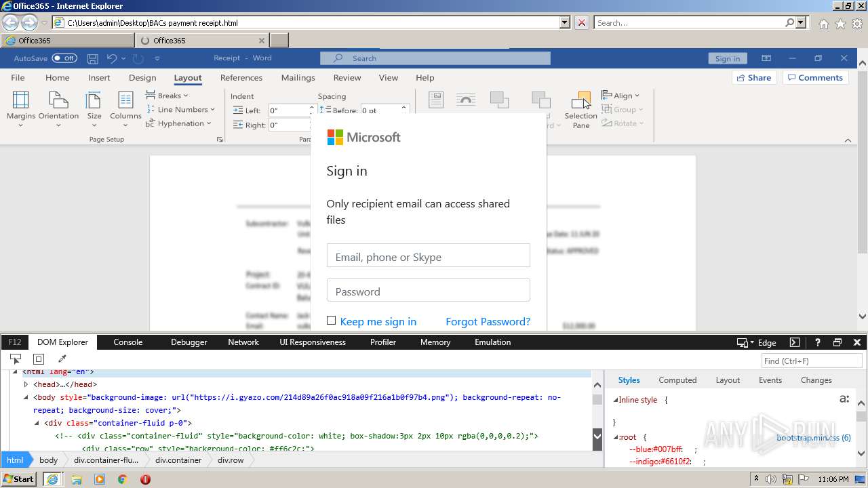The width and height of the screenshot is (868, 488).
Task: Select div.container breadcrumb in DOM Explorer
Action: coord(178,460)
